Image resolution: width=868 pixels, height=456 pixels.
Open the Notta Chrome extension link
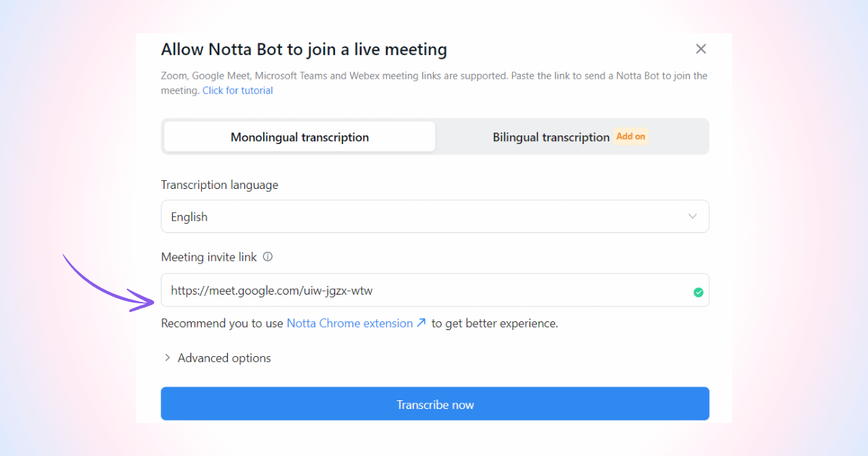pos(350,324)
